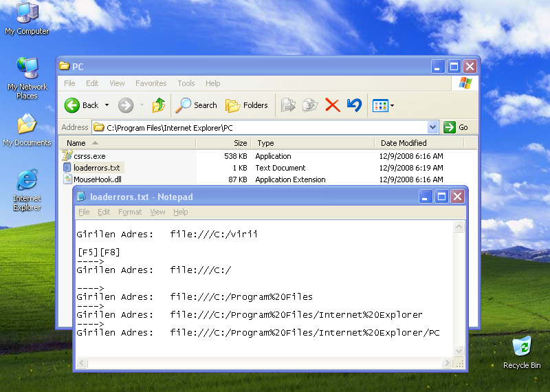Screen dimensions: 550x392
Task: Click the loaderrors.txt file icon
Action: tap(67, 167)
